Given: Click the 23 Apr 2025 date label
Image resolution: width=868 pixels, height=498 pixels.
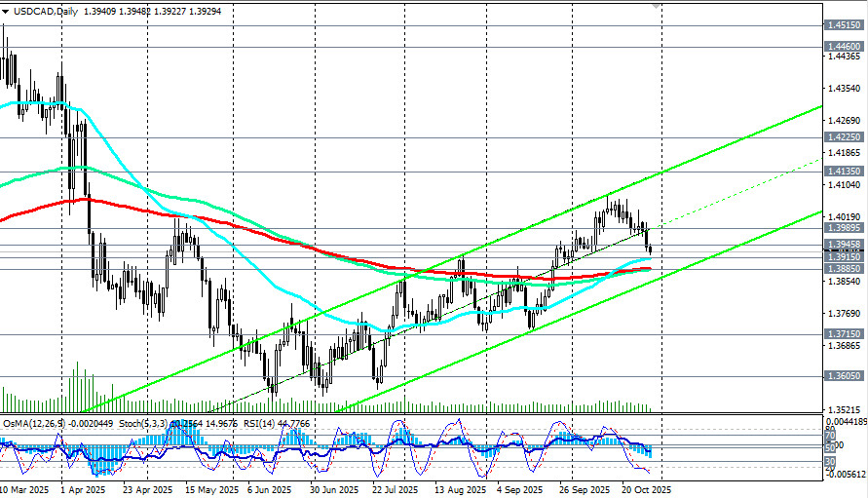Looking at the screenshot, I should tap(146, 490).
